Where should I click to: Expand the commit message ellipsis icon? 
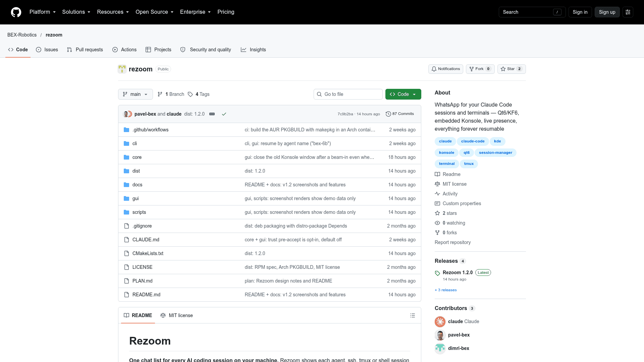[x=212, y=114]
